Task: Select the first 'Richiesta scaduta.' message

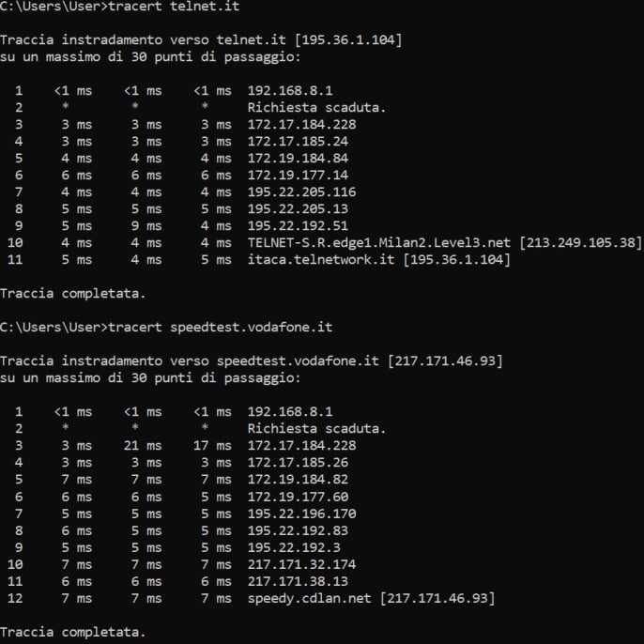Action: pyautogui.click(x=316, y=108)
